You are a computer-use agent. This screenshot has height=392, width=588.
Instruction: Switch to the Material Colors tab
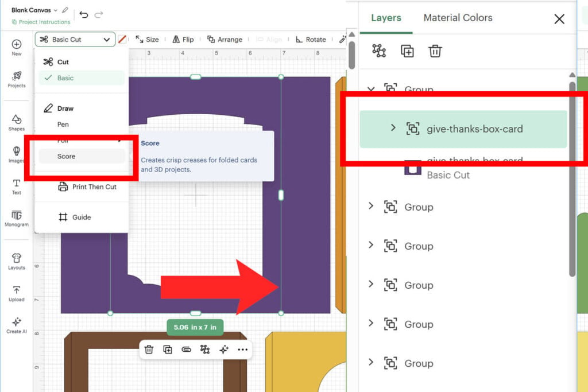pyautogui.click(x=458, y=18)
